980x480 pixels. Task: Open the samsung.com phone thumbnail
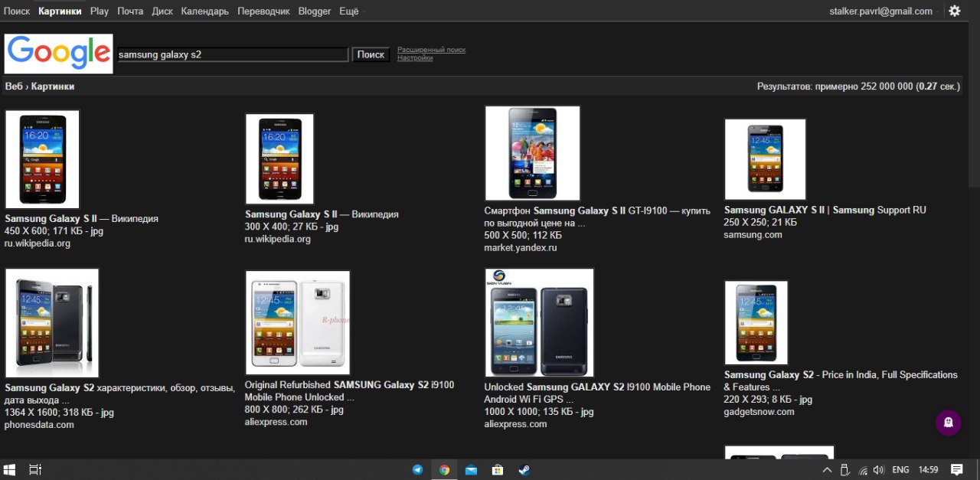pyautogui.click(x=766, y=159)
